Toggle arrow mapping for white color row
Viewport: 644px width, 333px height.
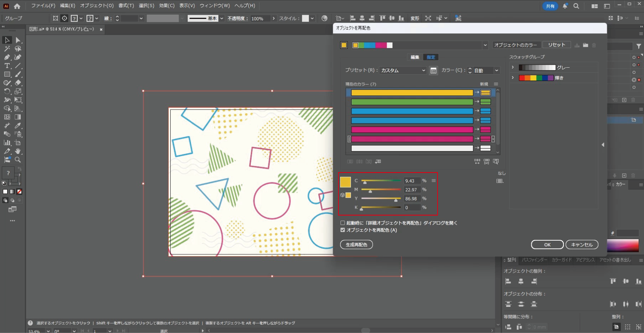(x=477, y=148)
